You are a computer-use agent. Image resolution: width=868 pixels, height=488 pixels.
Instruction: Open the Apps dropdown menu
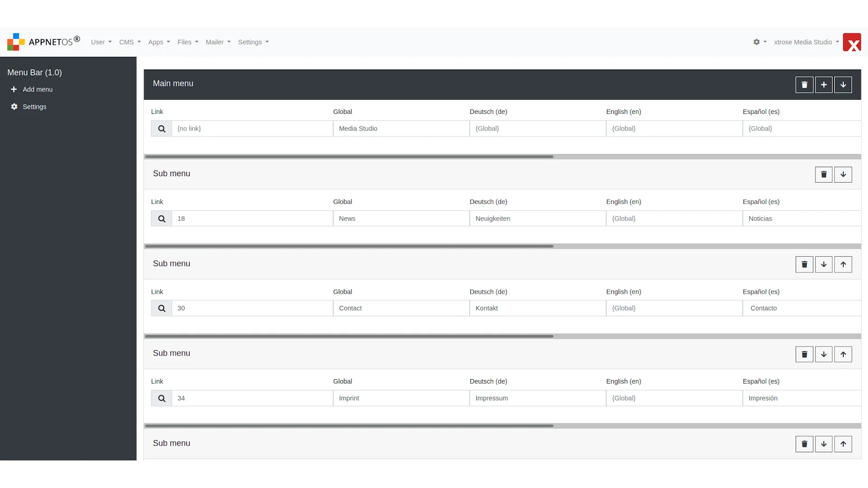[x=158, y=42]
